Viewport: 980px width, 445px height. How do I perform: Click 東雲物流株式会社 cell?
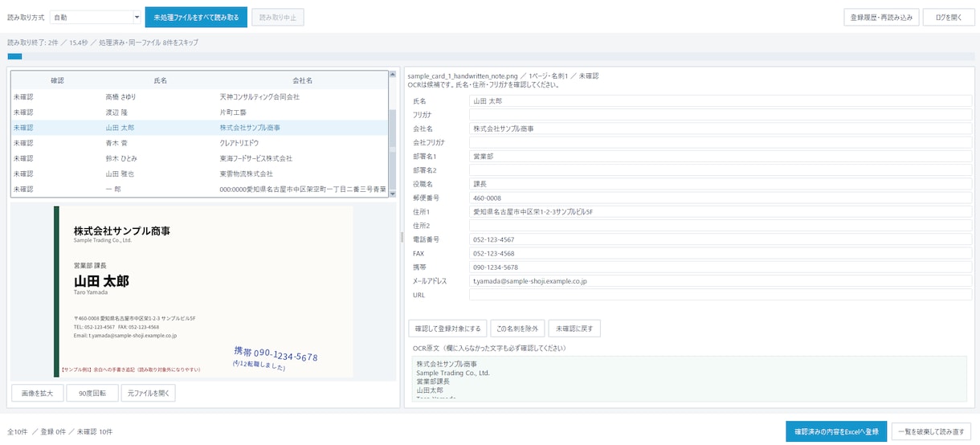(246, 174)
